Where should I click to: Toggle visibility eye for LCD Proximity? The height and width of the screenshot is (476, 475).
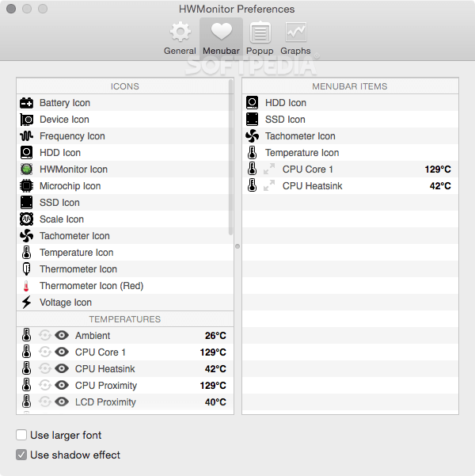click(62, 402)
